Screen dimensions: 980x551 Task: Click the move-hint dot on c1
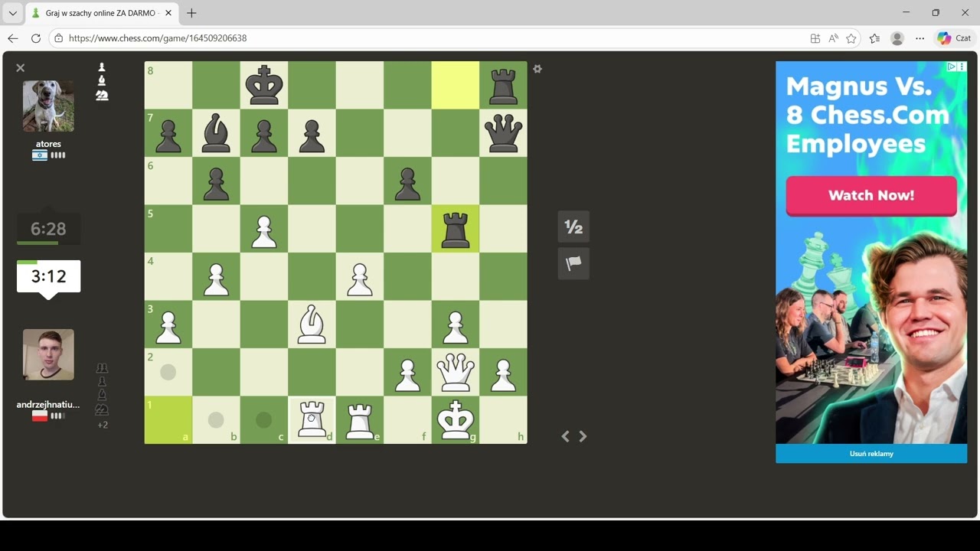[x=264, y=420]
